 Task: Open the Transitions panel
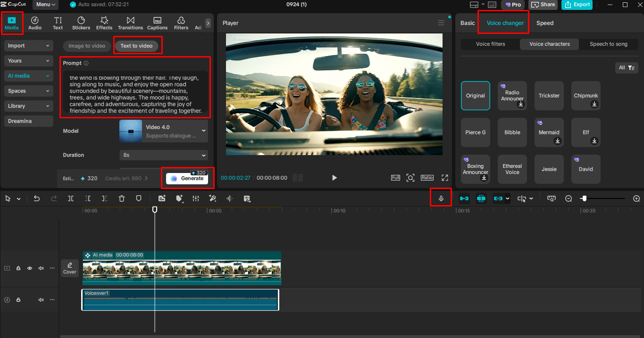coord(130,22)
